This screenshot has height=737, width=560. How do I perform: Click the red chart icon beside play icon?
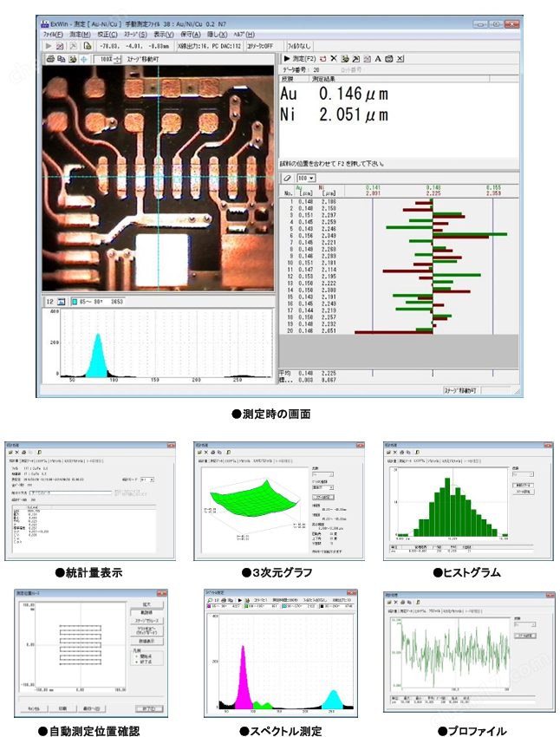[60, 46]
